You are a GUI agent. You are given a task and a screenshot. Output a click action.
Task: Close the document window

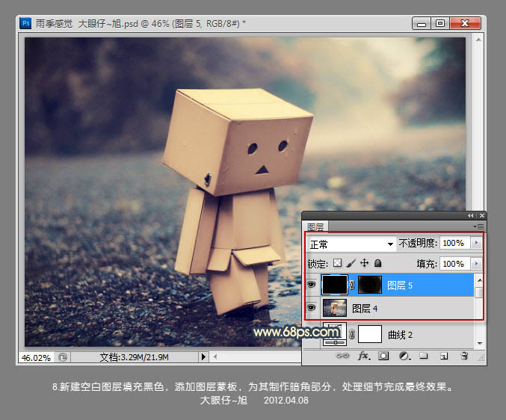click(x=465, y=24)
